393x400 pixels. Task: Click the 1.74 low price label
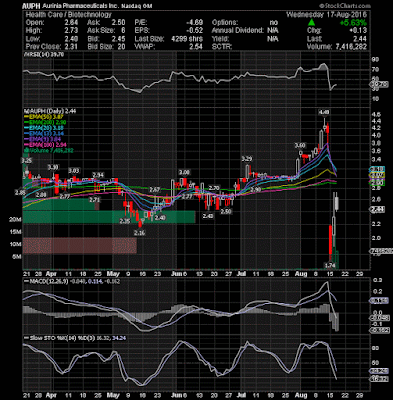330,265
